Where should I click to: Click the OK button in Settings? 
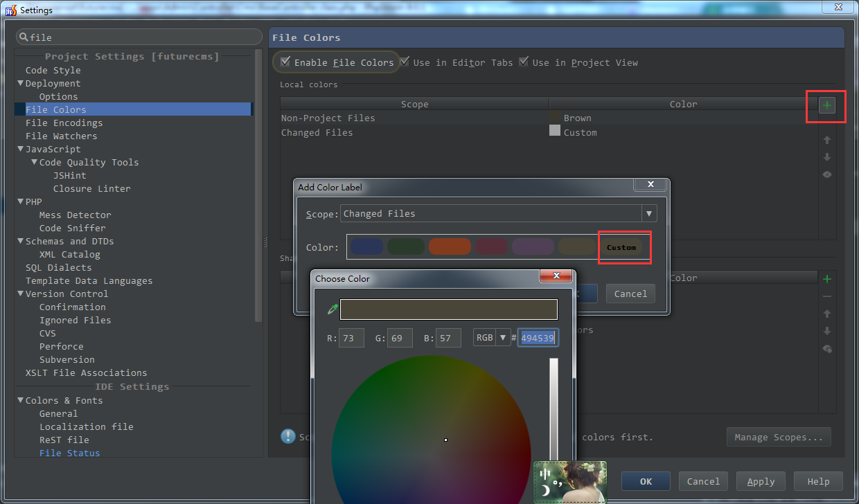pos(646,481)
